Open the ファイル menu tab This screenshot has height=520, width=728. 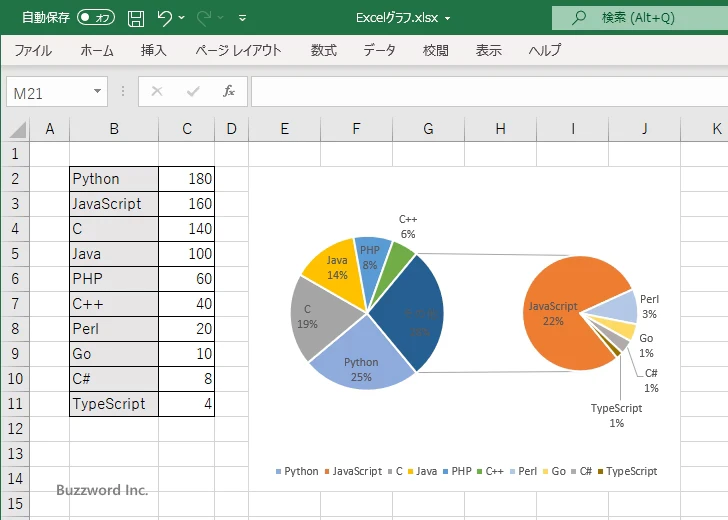(x=33, y=50)
